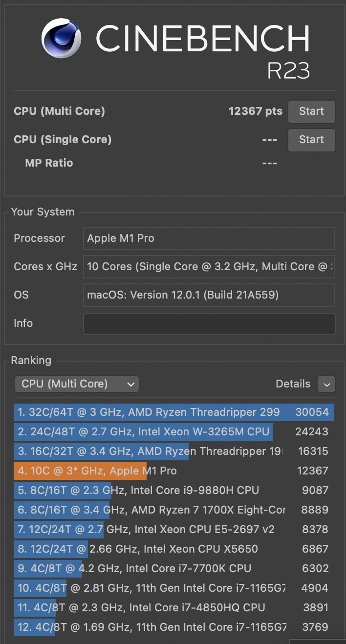Viewport: 346px width, 644px height.
Task: Click the 12367 pts multi core score
Action: coord(256,111)
